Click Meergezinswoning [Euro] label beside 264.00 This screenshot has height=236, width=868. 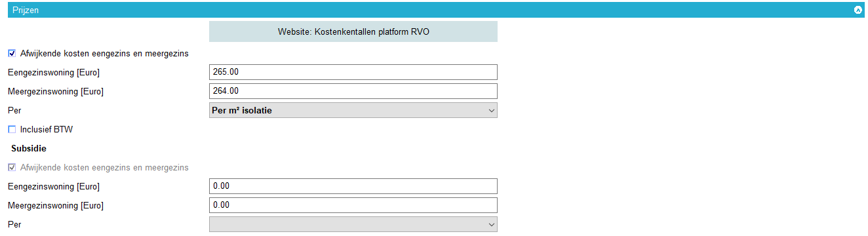56,92
